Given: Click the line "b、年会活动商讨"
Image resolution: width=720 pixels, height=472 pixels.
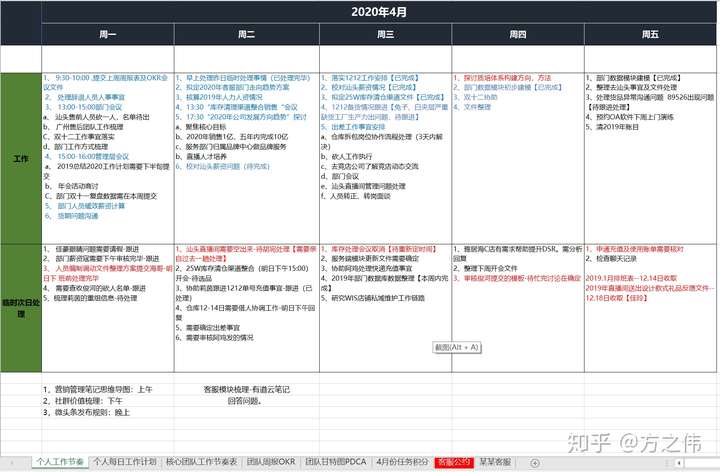Looking at the screenshot, I should [71, 186].
